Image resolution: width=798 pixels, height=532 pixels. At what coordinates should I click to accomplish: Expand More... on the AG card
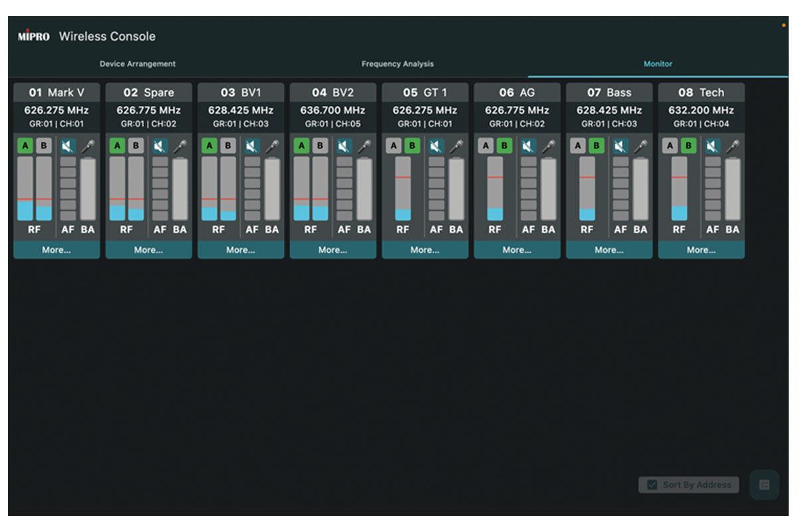(517, 250)
